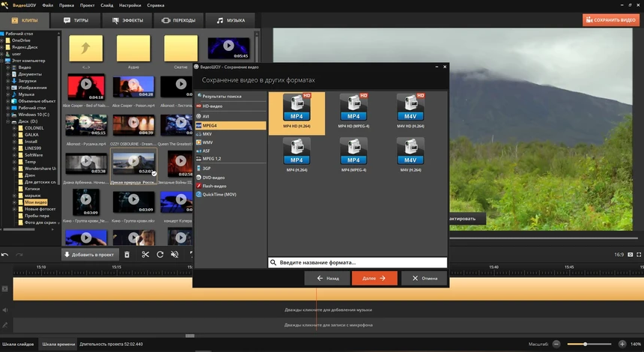
Task: Click the snapshot icon beside 16:9
Action: click(x=631, y=255)
